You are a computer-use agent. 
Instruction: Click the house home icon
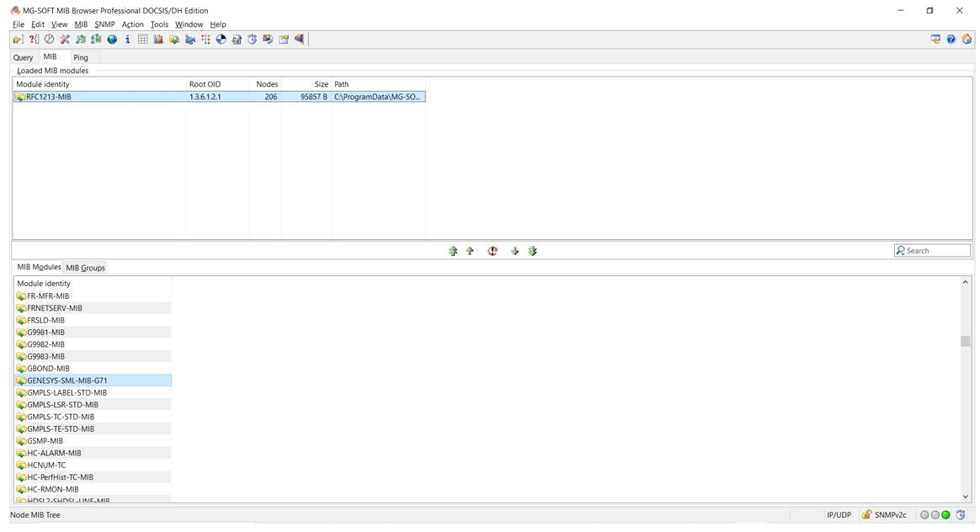tap(967, 40)
